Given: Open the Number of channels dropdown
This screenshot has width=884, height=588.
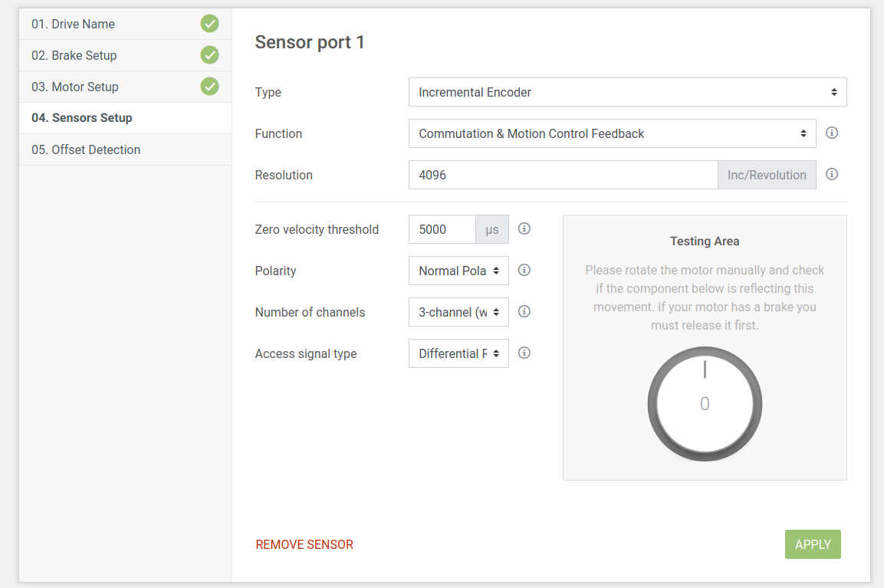Looking at the screenshot, I should tap(458, 312).
